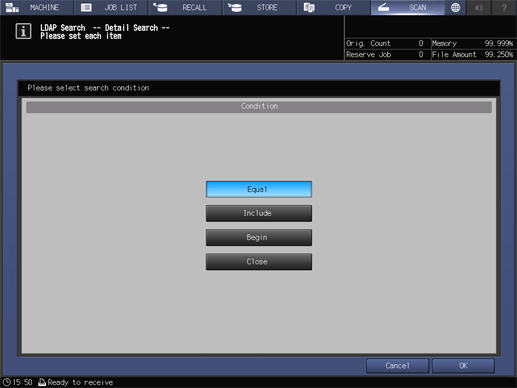Click the Memory 99.999% readout

472,43
